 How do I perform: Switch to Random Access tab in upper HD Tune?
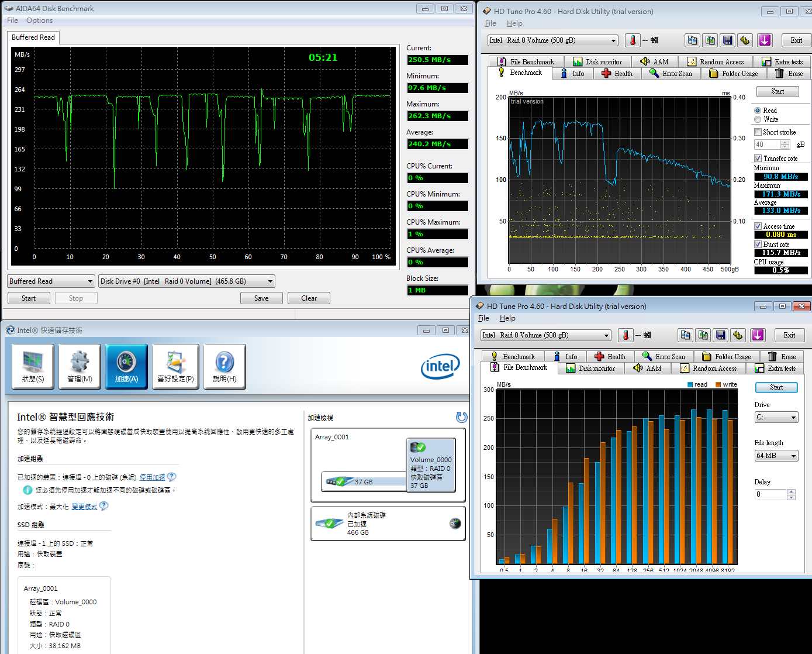715,61
